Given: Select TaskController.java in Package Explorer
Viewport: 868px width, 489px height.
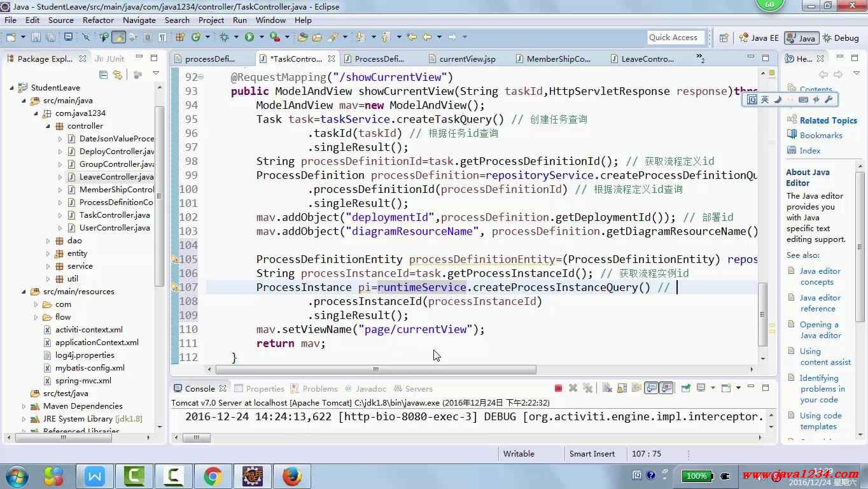Looking at the screenshot, I should click(x=115, y=215).
